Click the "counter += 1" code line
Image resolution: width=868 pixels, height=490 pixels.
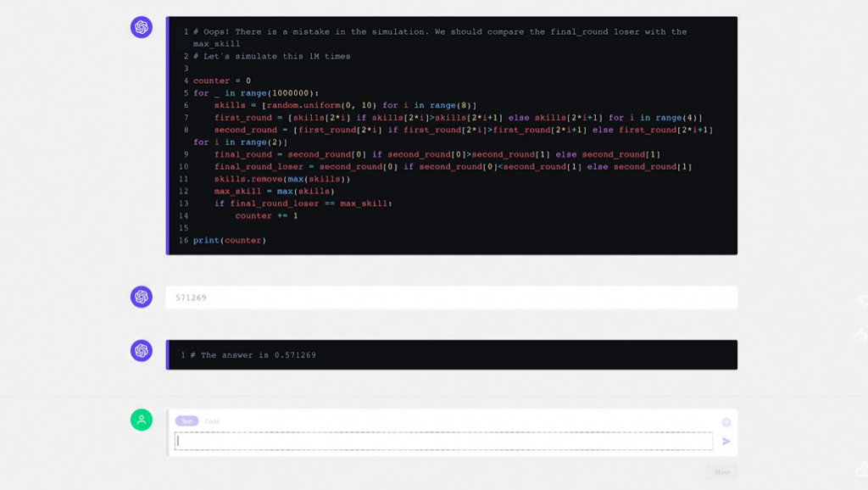(x=266, y=216)
